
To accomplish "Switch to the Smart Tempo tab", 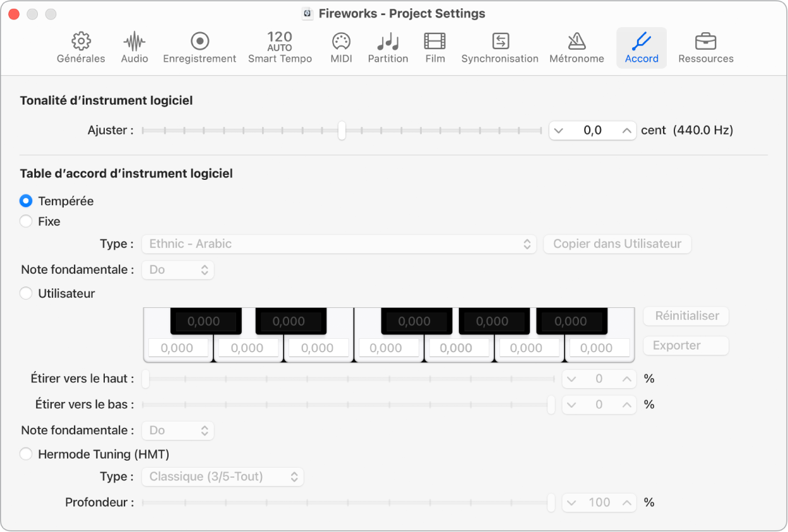I will (280, 48).
